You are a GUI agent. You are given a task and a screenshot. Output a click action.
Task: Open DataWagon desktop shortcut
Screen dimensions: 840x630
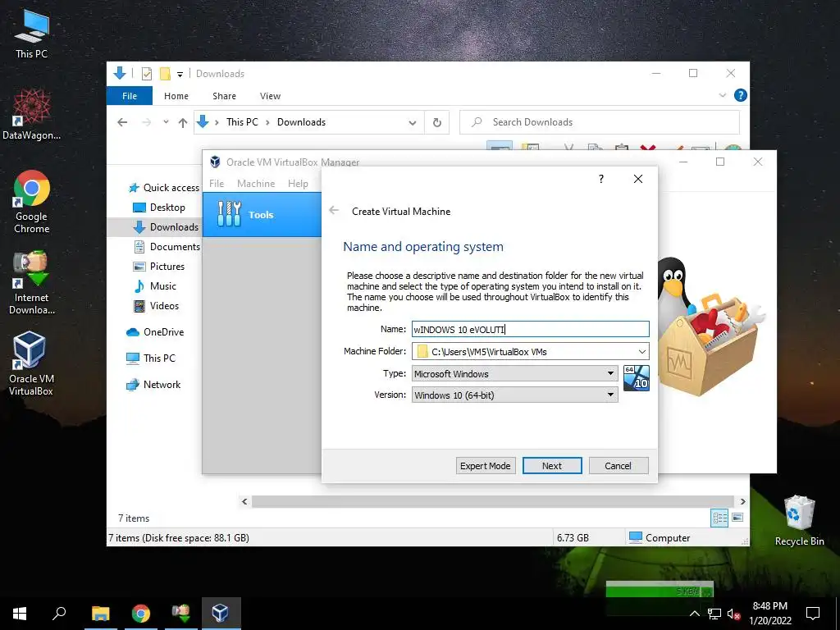click(x=31, y=114)
